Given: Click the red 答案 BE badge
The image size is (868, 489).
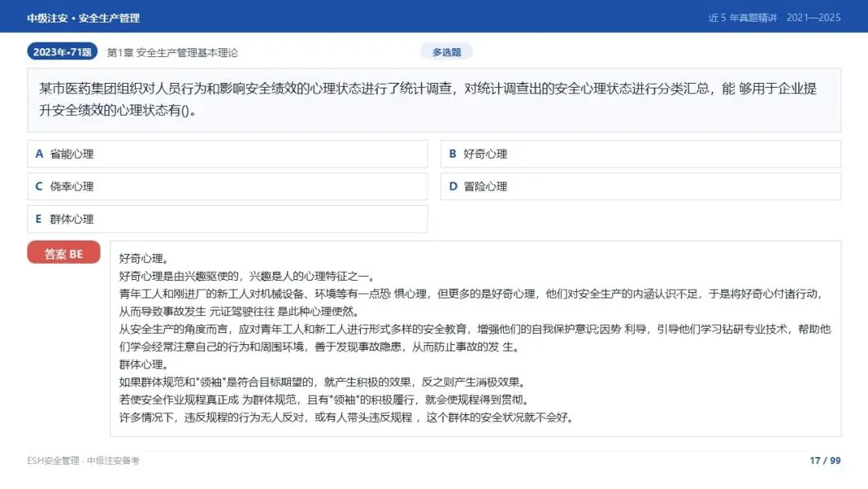Looking at the screenshot, I should coord(63,253).
